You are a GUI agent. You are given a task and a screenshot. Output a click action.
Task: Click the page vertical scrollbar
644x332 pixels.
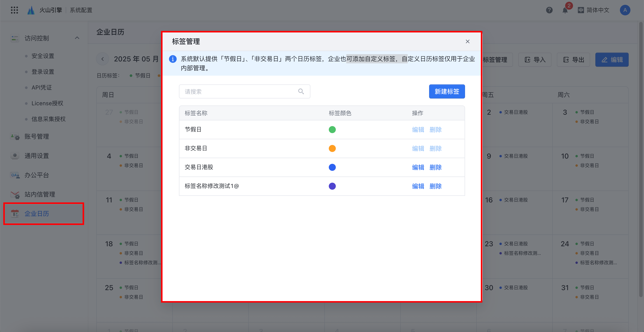[x=641, y=159]
